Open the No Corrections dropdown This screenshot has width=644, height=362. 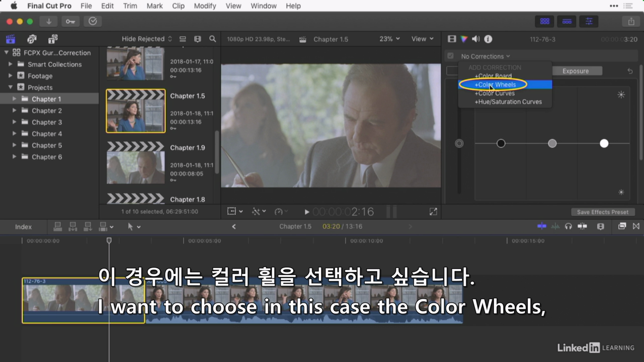[486, 56]
